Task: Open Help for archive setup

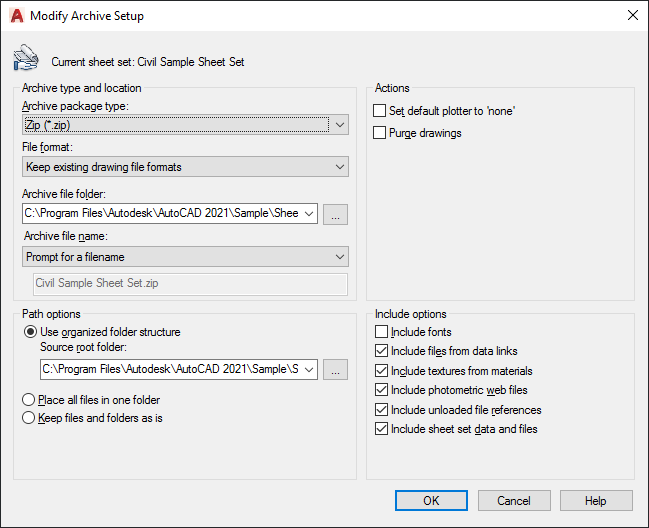Action: pos(596,501)
